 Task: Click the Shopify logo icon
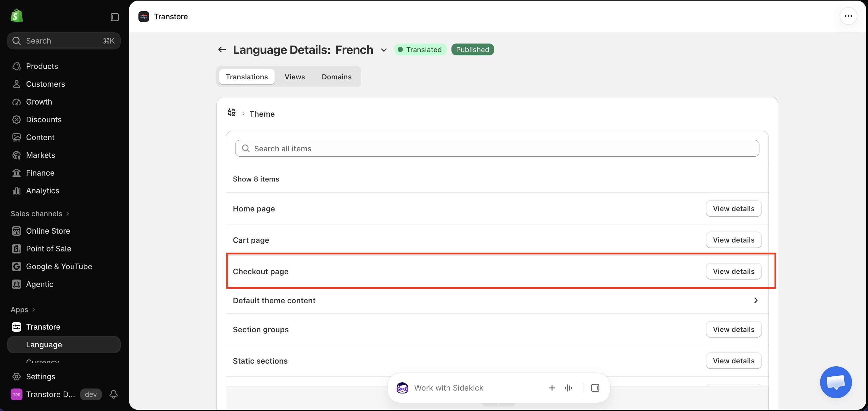(x=17, y=16)
